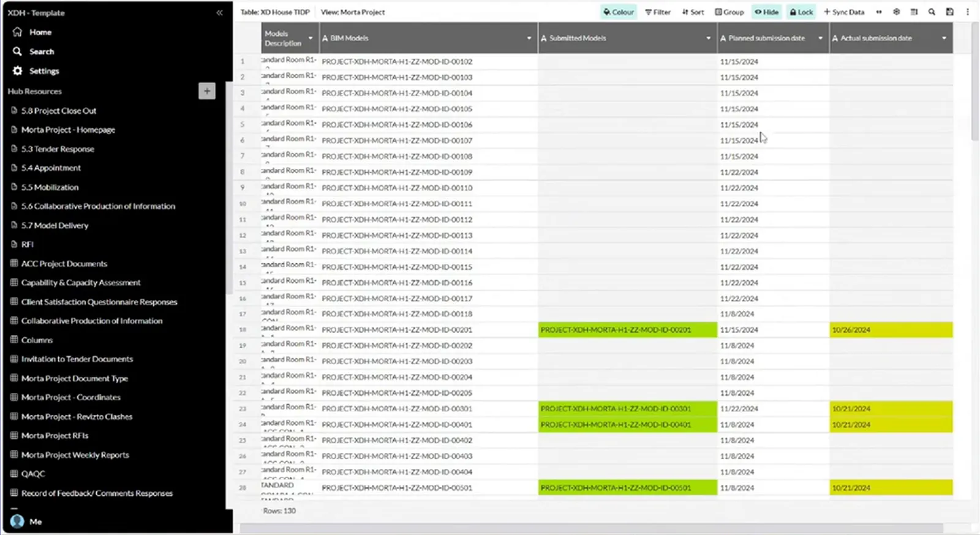Screen dimensions: 980x535
Task: Select row number 28 header
Action: tap(243, 488)
